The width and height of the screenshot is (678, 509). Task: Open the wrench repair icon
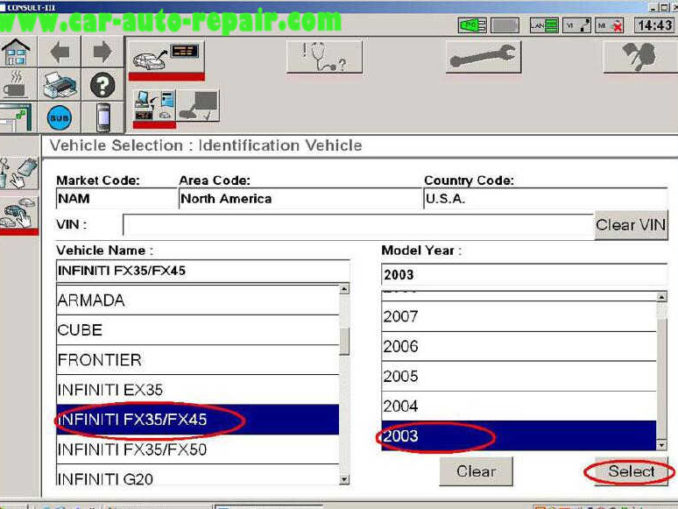coord(483,57)
